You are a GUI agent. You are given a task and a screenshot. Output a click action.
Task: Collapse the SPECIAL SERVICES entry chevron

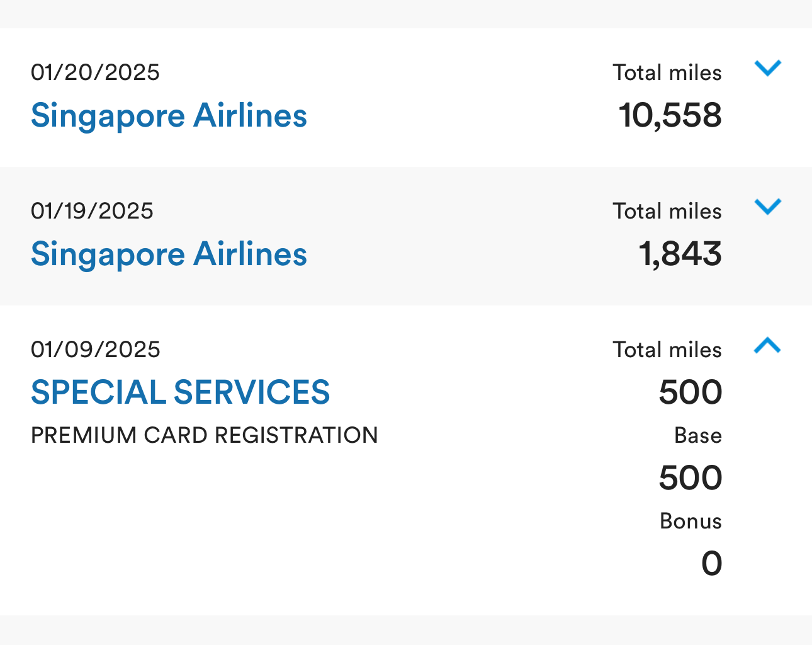(767, 345)
